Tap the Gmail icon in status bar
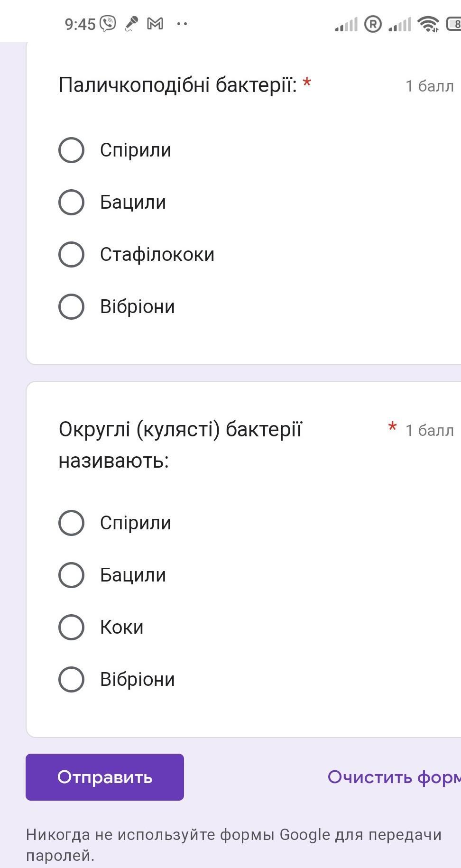Image resolution: width=461 pixels, height=868 pixels. pyautogui.click(x=155, y=23)
